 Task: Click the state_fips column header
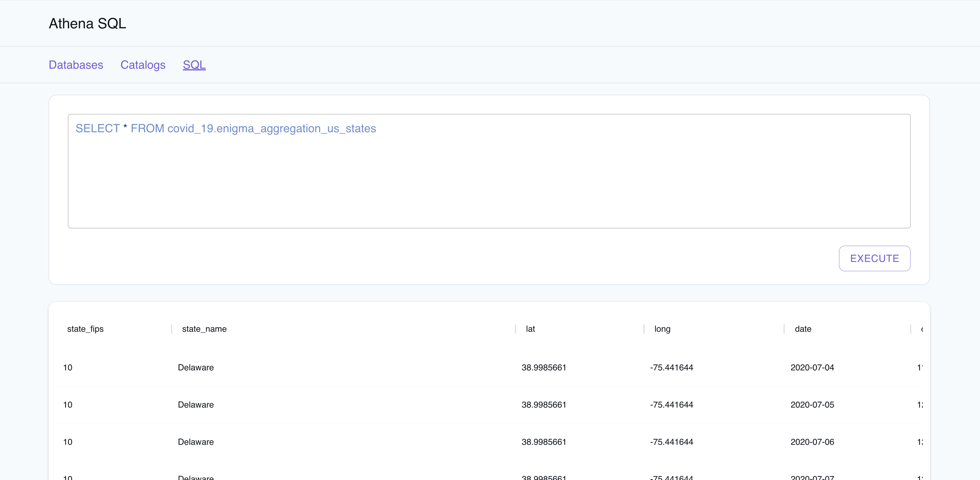pyautogui.click(x=85, y=329)
